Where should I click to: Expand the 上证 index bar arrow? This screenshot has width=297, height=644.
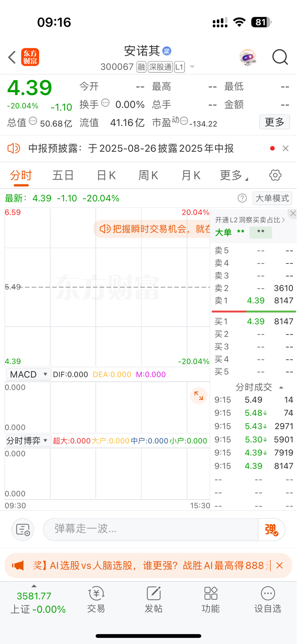click(34, 586)
